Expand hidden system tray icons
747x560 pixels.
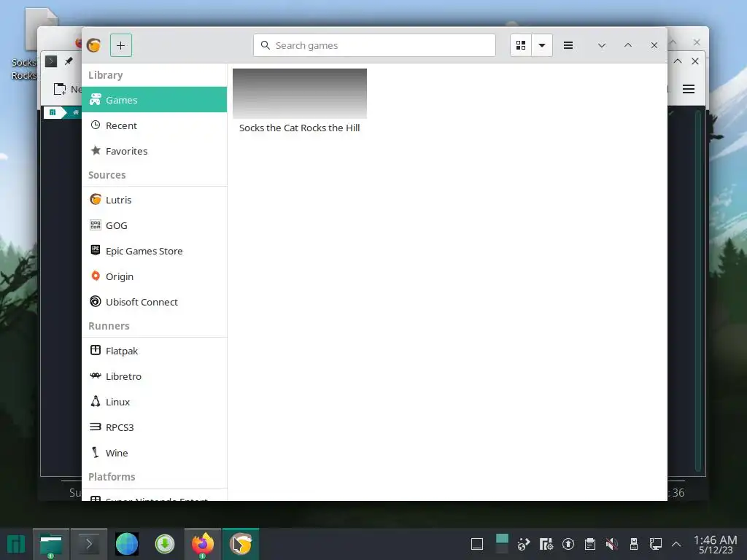(676, 544)
